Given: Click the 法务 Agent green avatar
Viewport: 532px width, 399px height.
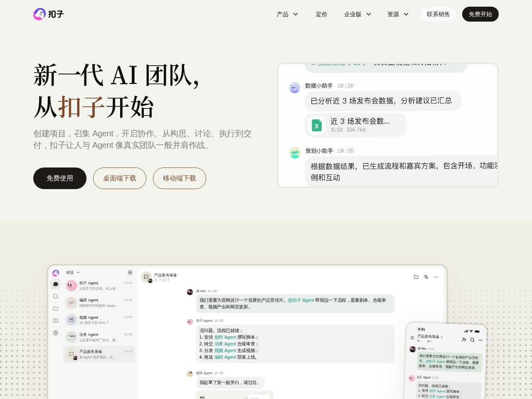Looking at the screenshot, I should 71,337.
